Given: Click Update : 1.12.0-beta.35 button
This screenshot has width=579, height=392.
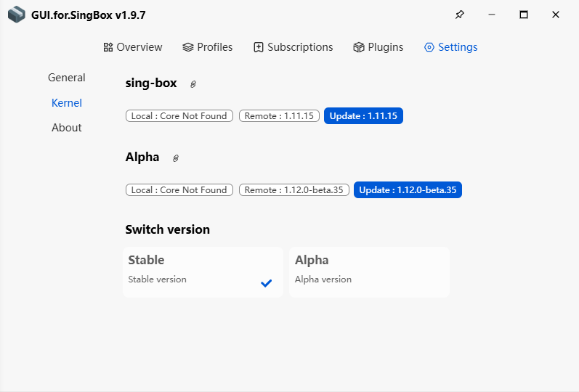Looking at the screenshot, I should coord(408,189).
